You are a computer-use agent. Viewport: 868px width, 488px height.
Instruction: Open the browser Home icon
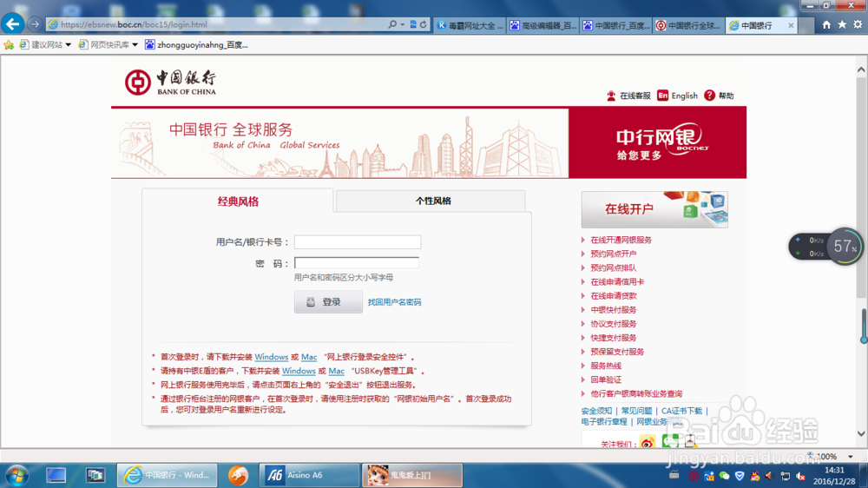(826, 24)
